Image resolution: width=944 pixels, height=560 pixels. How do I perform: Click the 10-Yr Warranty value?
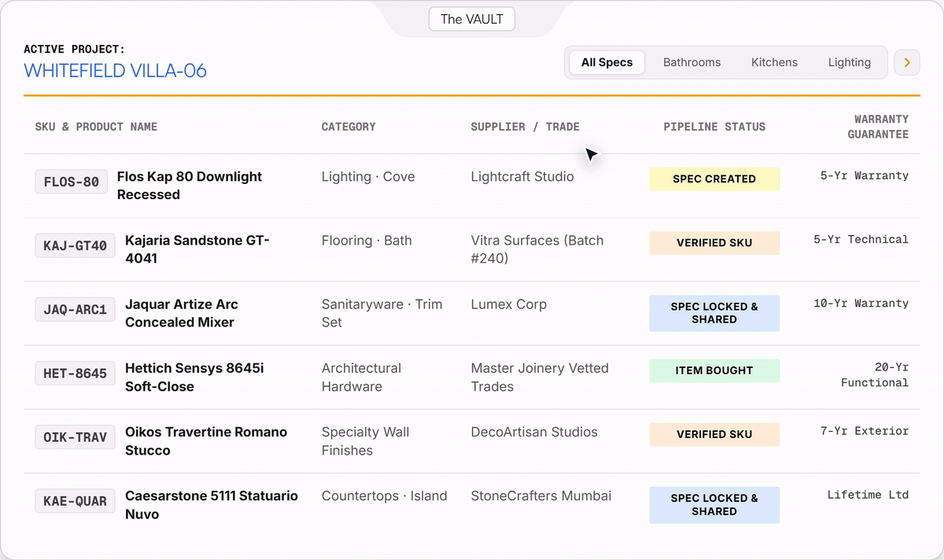coord(861,303)
